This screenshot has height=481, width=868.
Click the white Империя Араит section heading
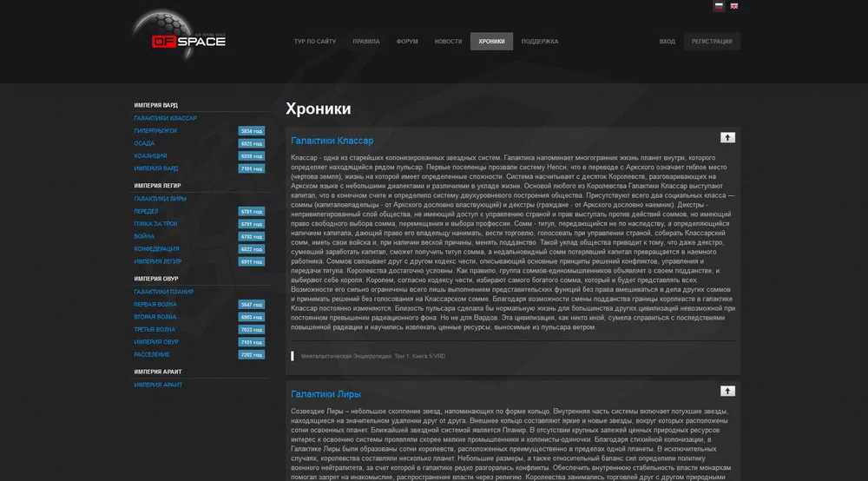[x=158, y=372]
